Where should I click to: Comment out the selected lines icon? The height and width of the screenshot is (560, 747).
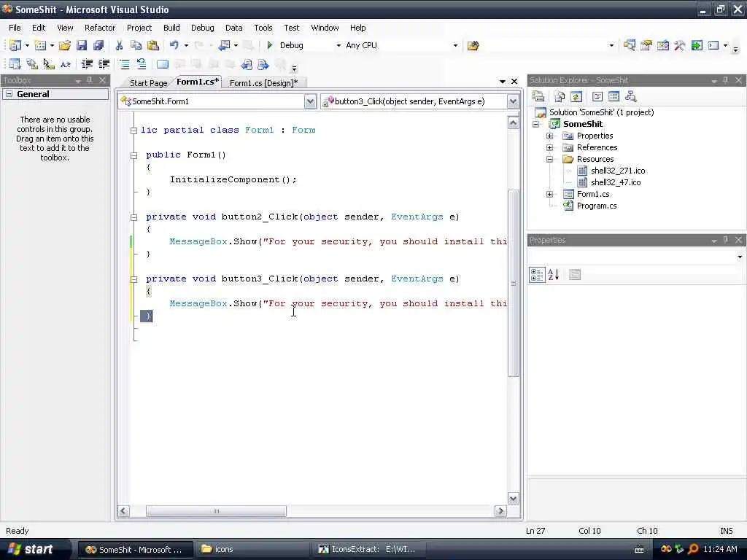coord(124,64)
